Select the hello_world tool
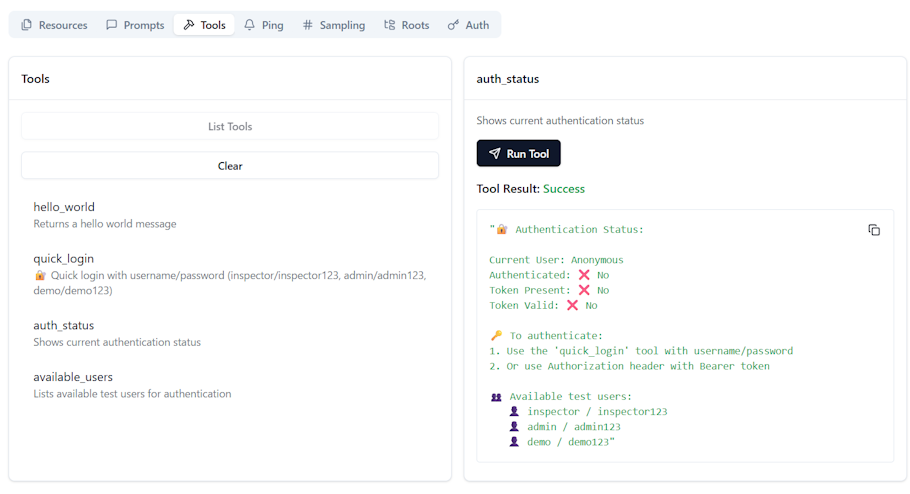910x494 pixels. click(x=64, y=207)
